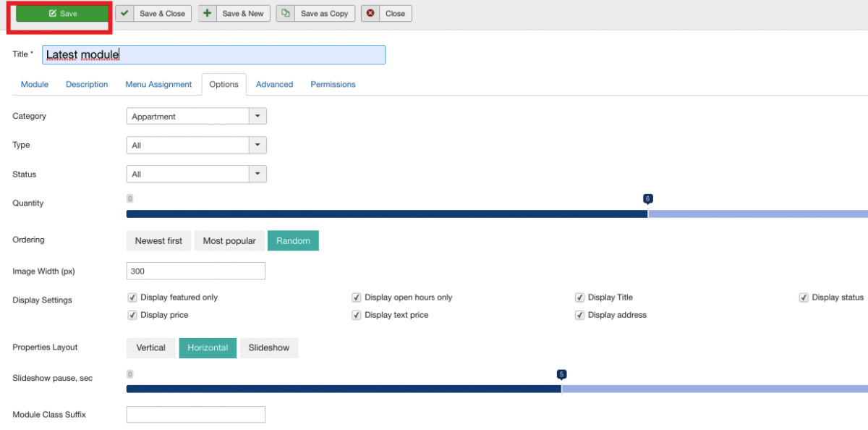Click the plus icon for Save & New
The height and width of the screenshot is (430, 868).
(208, 13)
